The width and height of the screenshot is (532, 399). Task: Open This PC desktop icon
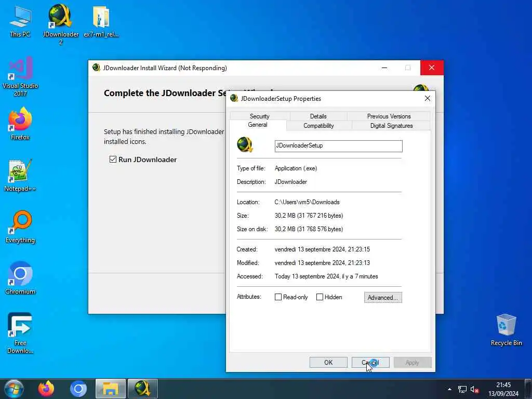20,21
